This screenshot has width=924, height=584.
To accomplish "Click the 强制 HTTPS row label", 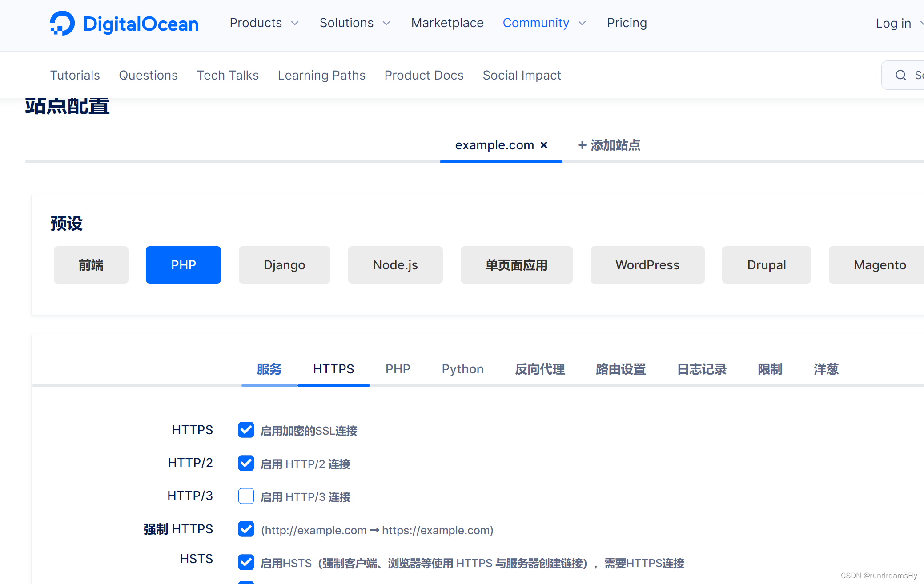I will point(178,529).
